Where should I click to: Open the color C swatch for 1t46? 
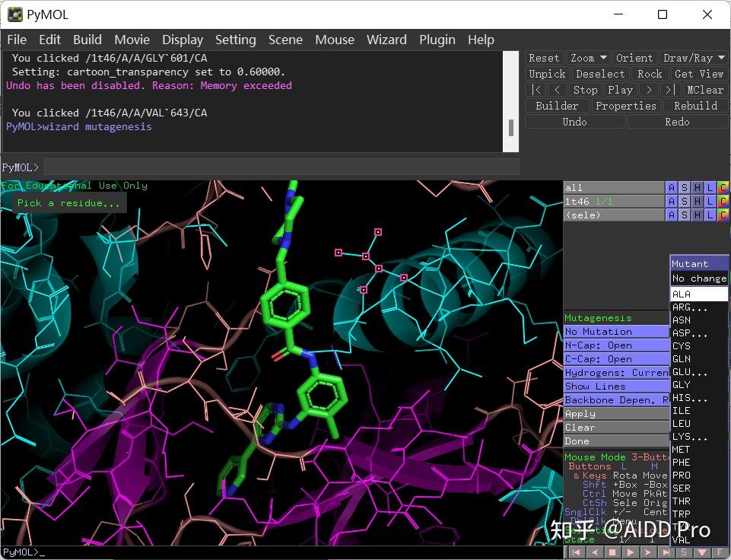[723, 202]
